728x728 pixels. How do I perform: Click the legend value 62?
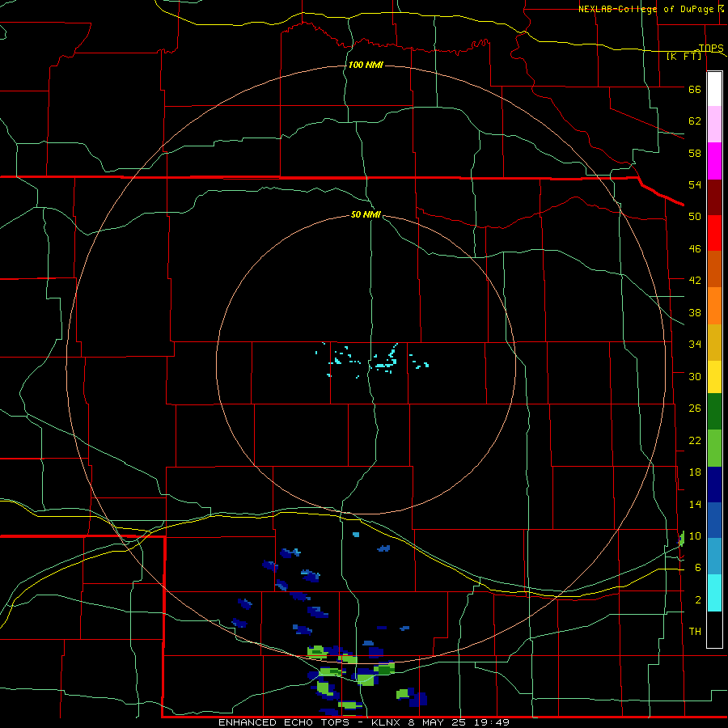(695, 121)
